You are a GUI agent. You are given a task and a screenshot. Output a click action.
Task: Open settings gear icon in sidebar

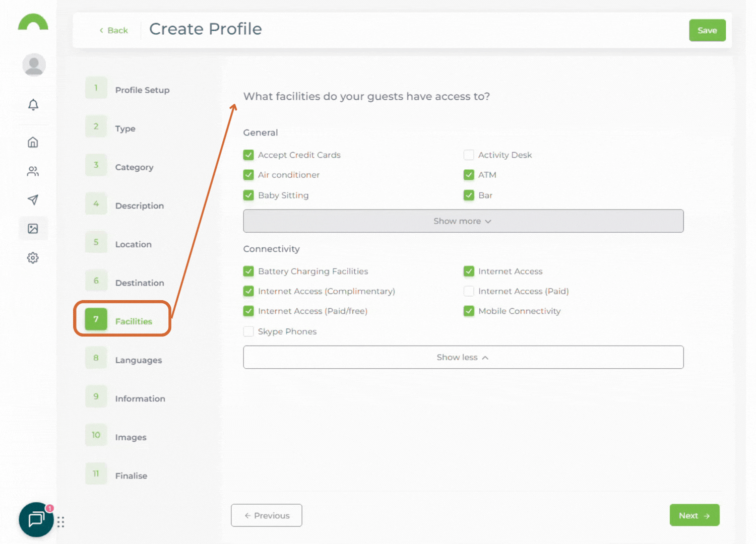click(33, 258)
